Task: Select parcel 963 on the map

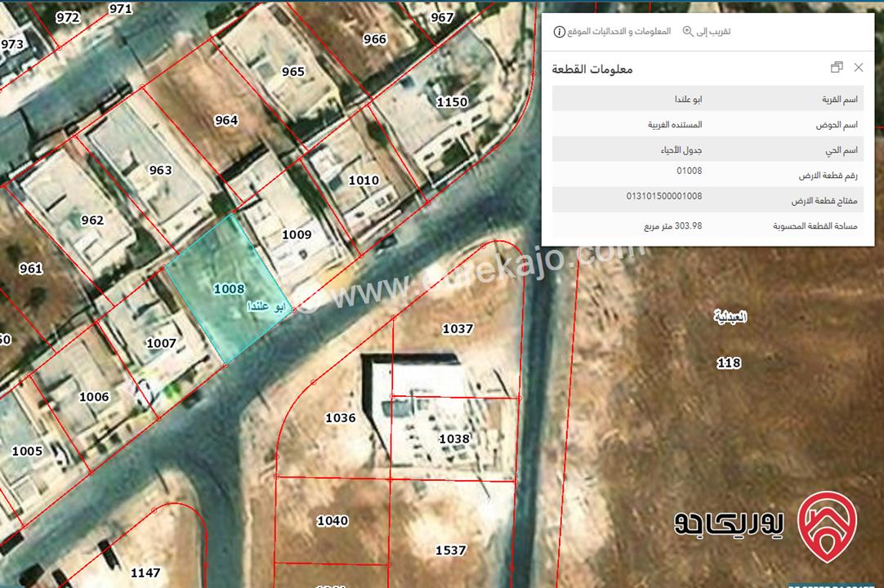Action: click(x=160, y=170)
